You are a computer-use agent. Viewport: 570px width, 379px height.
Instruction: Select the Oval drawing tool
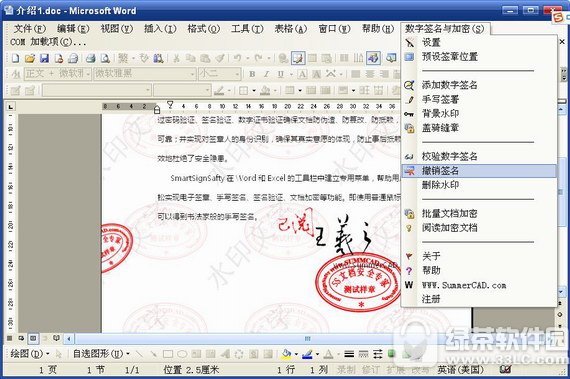182,354
